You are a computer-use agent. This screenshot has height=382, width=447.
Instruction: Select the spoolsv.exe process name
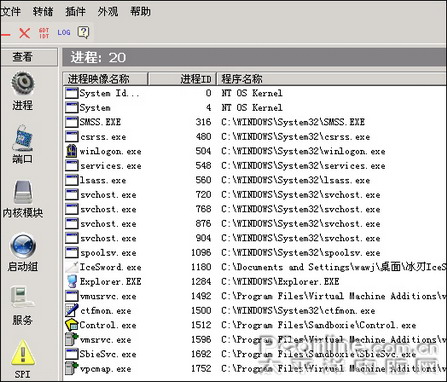coord(108,253)
